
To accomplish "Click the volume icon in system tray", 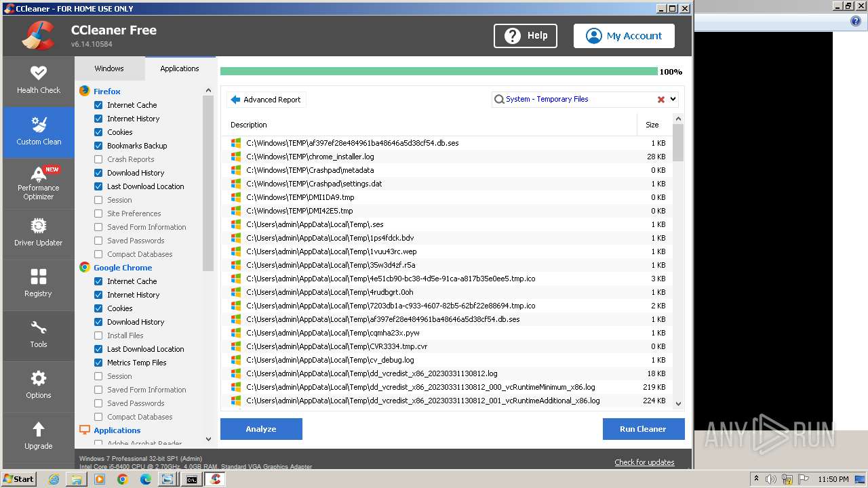I will pos(770,479).
